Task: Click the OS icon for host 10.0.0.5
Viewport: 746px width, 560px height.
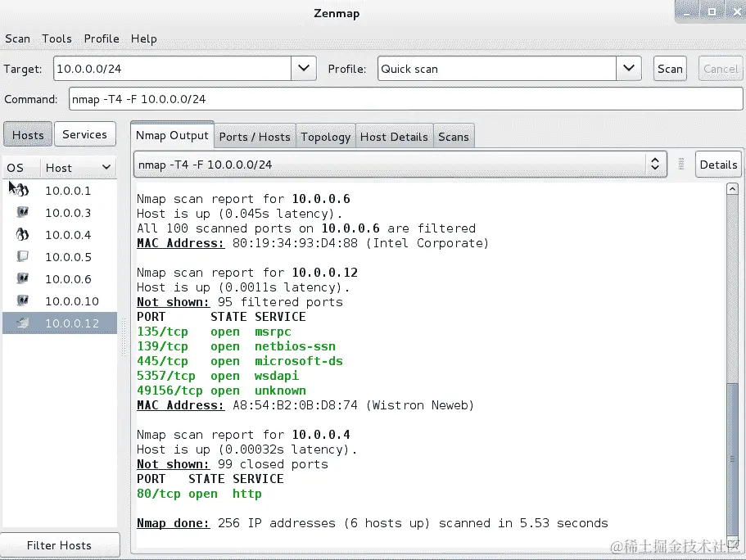Action: coord(22,256)
